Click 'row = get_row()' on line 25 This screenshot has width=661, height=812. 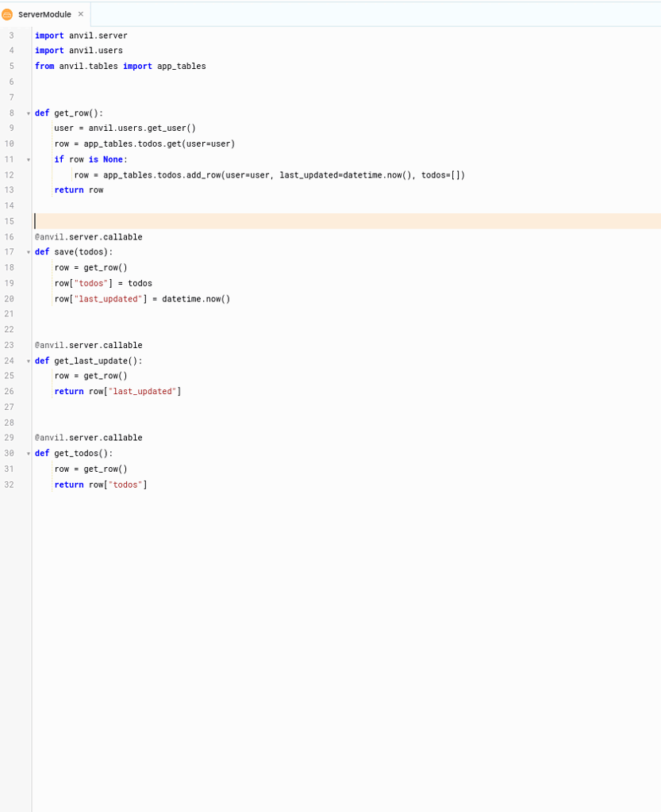pos(90,376)
